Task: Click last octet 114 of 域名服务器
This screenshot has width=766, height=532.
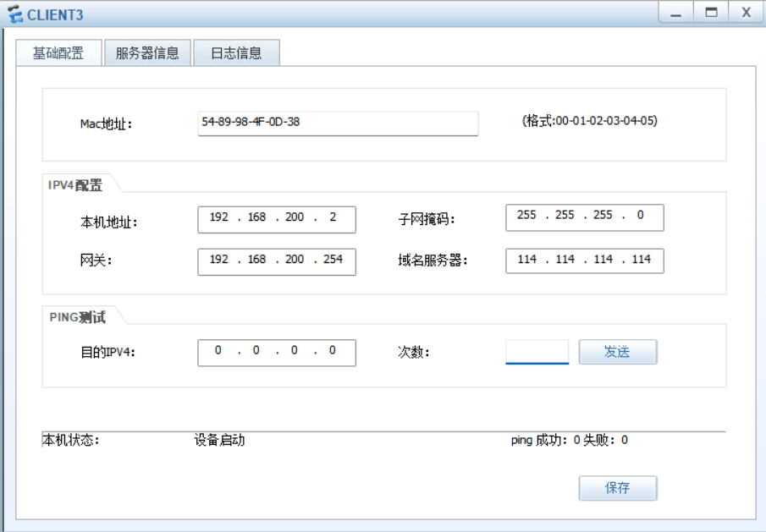Action: coord(641,260)
